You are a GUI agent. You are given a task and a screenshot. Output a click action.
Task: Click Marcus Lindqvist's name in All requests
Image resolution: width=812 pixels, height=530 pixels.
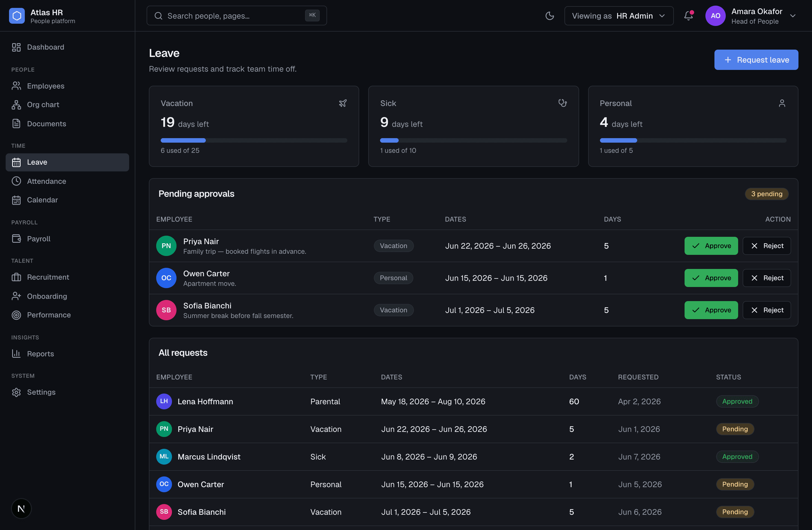coord(209,457)
